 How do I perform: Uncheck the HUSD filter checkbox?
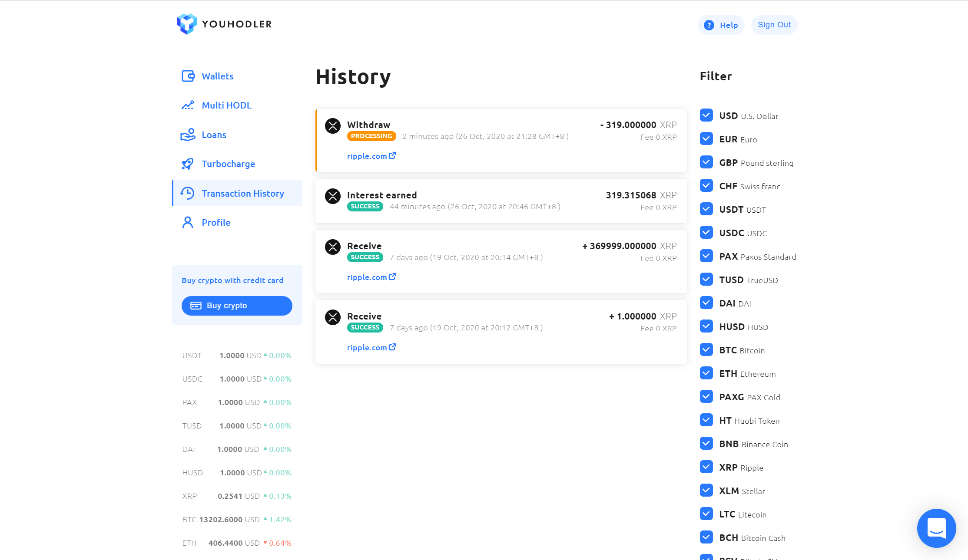click(x=706, y=326)
